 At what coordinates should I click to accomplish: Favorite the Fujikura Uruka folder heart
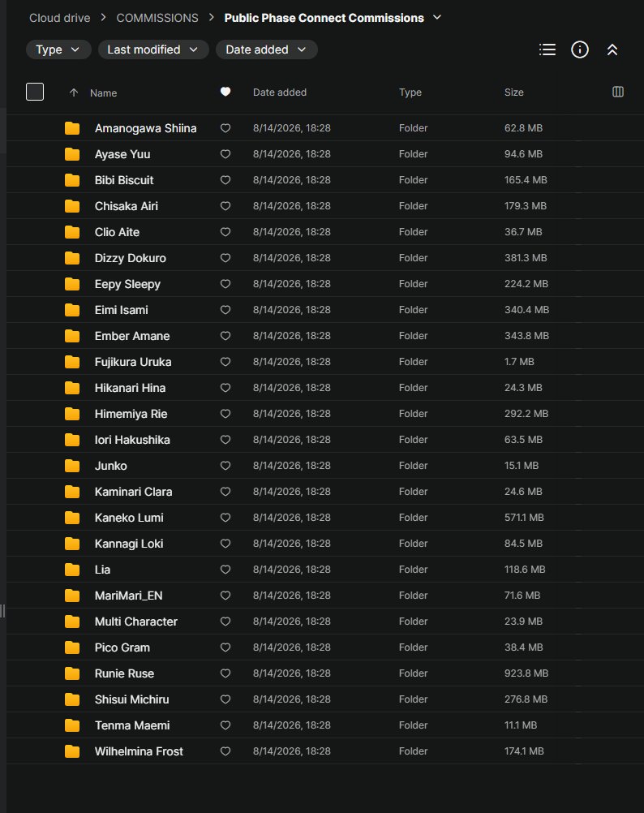[225, 361]
